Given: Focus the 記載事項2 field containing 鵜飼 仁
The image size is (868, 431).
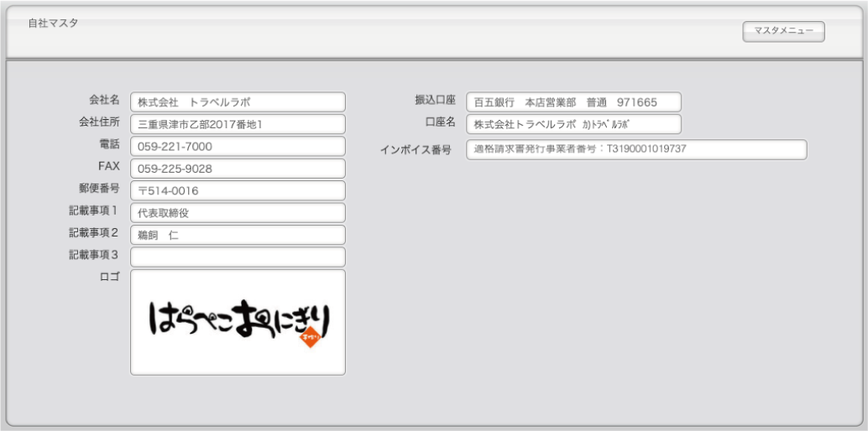Looking at the screenshot, I should [238, 236].
